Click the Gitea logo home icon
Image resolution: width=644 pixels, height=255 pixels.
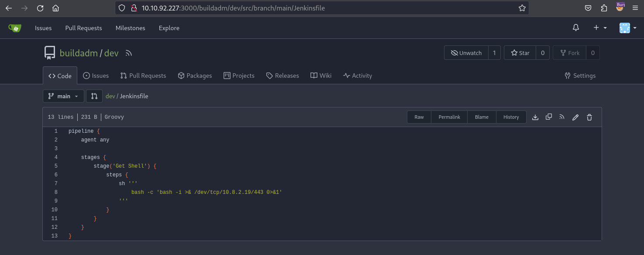14,28
